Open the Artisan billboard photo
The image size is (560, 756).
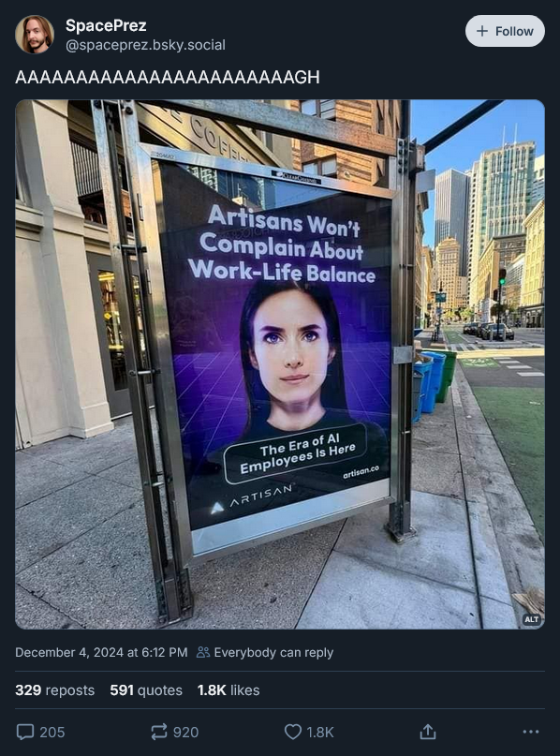(280, 364)
